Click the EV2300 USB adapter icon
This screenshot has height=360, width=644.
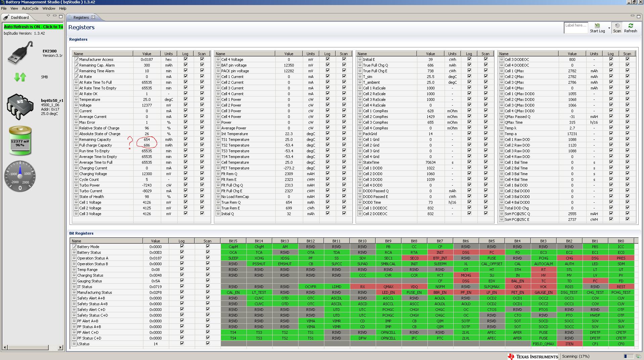[x=20, y=53]
